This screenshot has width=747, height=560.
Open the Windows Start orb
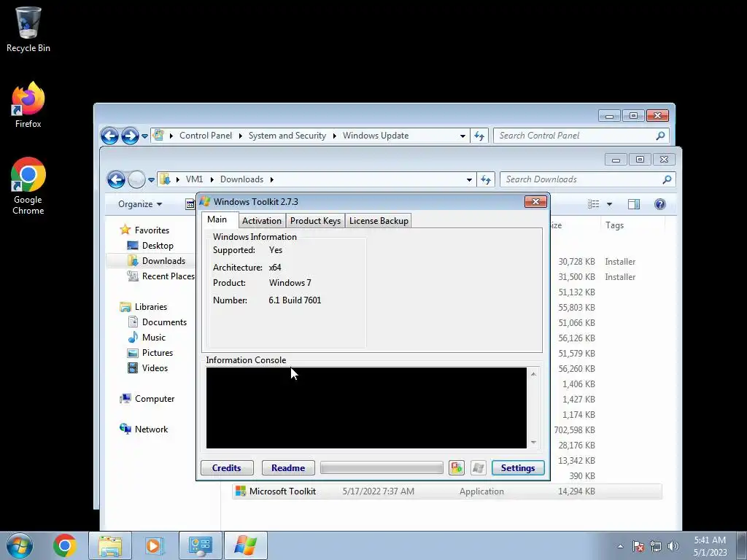pyautogui.click(x=20, y=545)
